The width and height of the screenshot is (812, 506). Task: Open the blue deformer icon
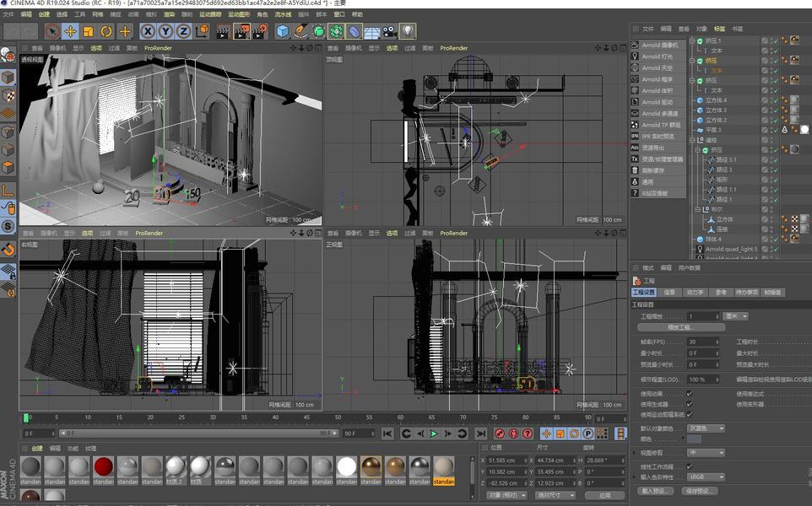coord(355,31)
